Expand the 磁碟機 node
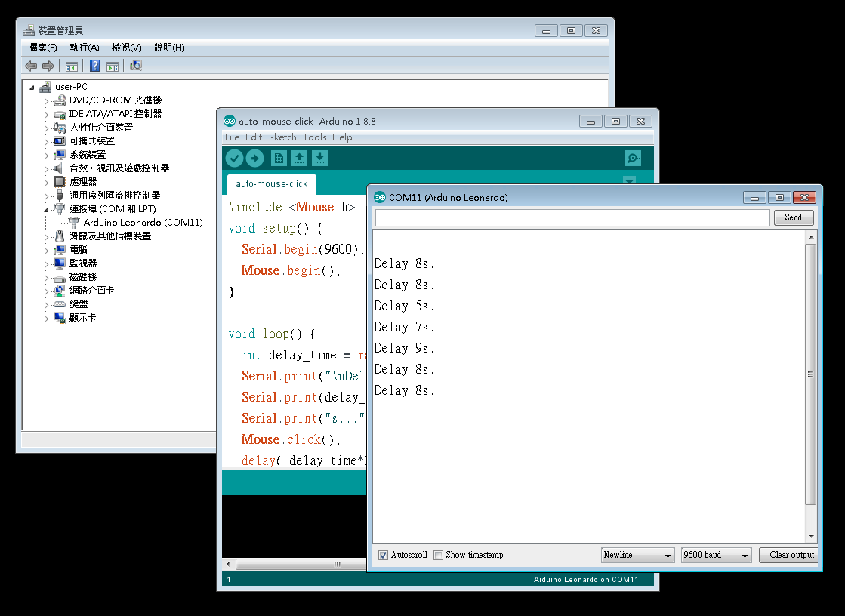Viewport: 845px width, 616px height. pos(46,278)
